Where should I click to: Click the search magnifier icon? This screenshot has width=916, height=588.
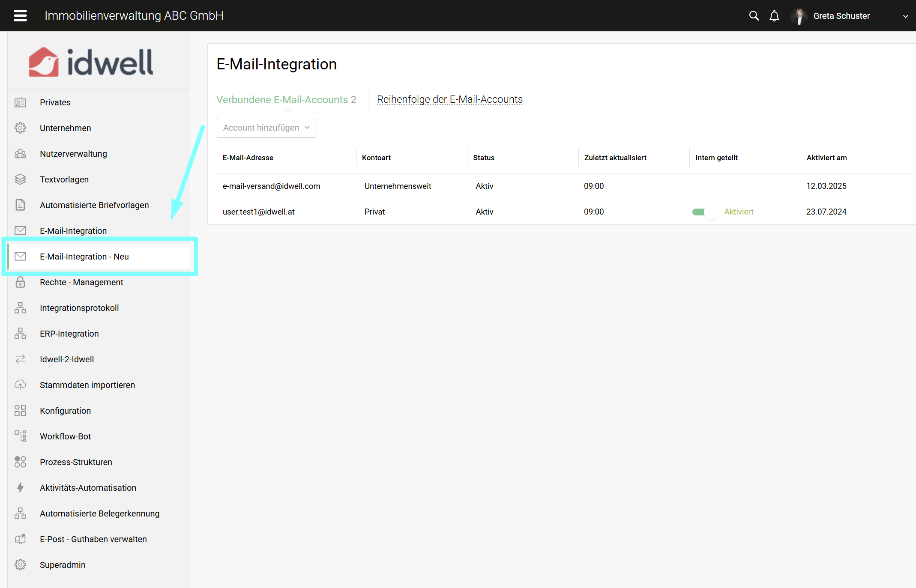click(754, 16)
